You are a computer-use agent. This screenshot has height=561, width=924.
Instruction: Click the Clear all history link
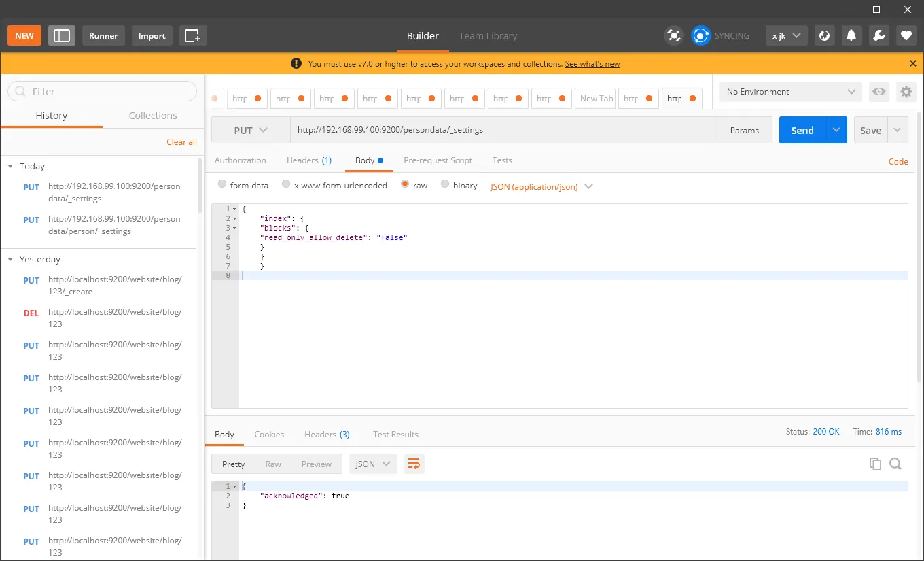pyautogui.click(x=181, y=142)
